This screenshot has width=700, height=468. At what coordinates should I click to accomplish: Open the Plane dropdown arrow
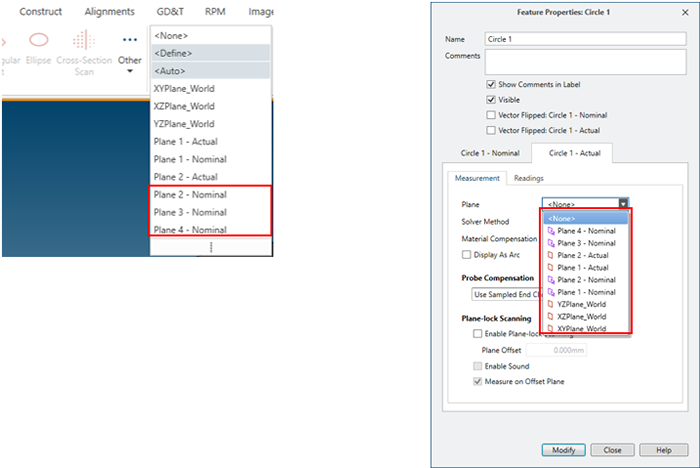[x=623, y=203]
